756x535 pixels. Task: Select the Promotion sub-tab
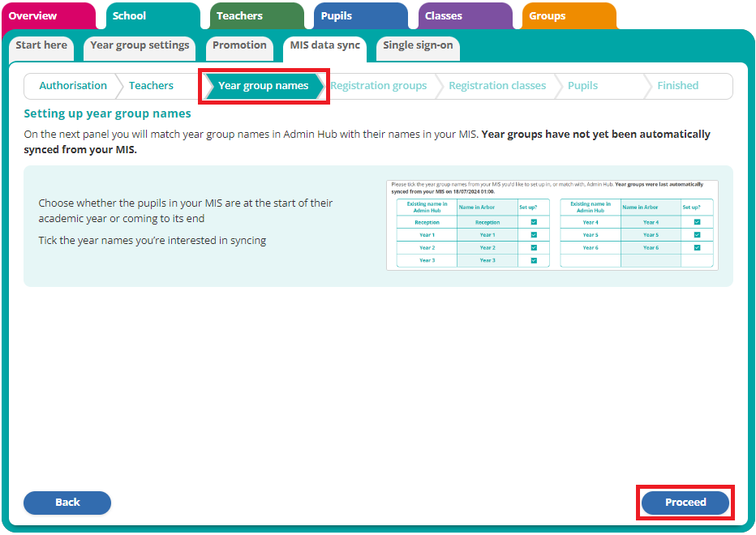coord(239,45)
